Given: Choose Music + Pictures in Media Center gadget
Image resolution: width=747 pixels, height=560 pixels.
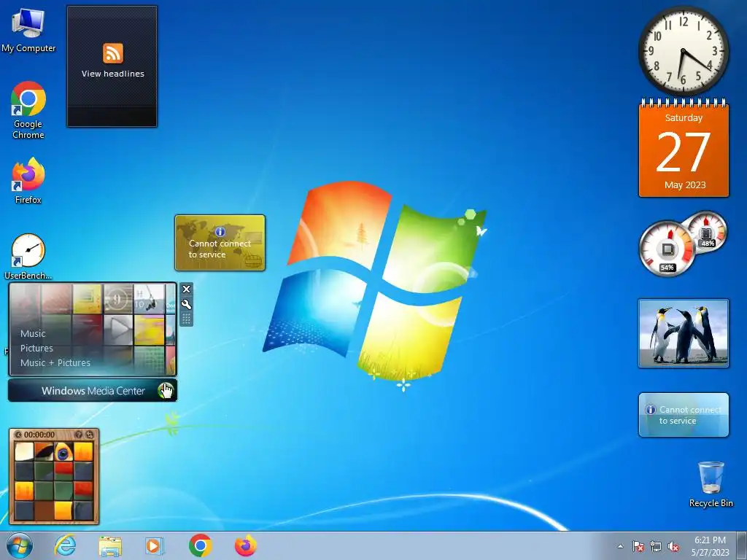Looking at the screenshot, I should [55, 362].
